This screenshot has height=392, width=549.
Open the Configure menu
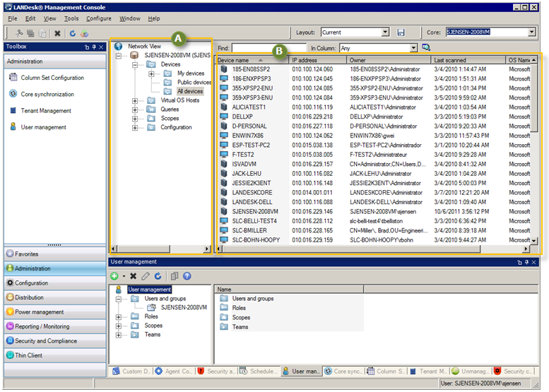click(x=99, y=18)
